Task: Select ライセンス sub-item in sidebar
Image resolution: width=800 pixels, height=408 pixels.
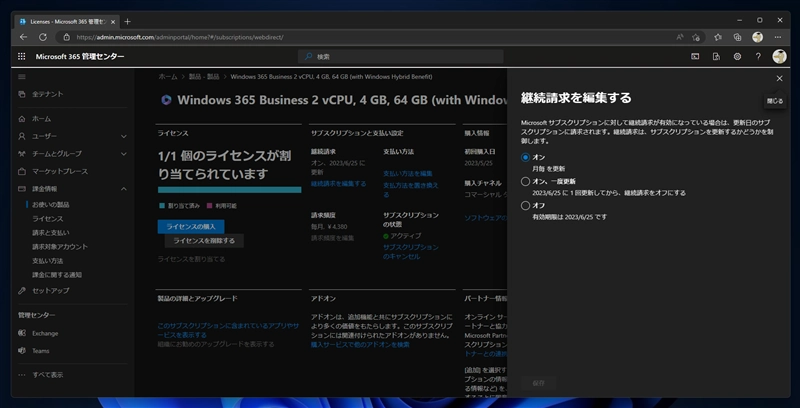Action: 47,219
